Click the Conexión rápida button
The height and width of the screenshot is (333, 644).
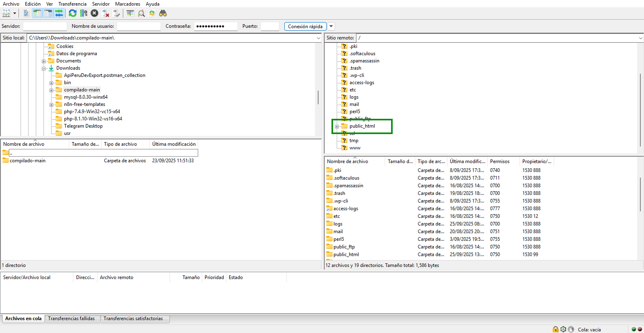pyautogui.click(x=305, y=26)
